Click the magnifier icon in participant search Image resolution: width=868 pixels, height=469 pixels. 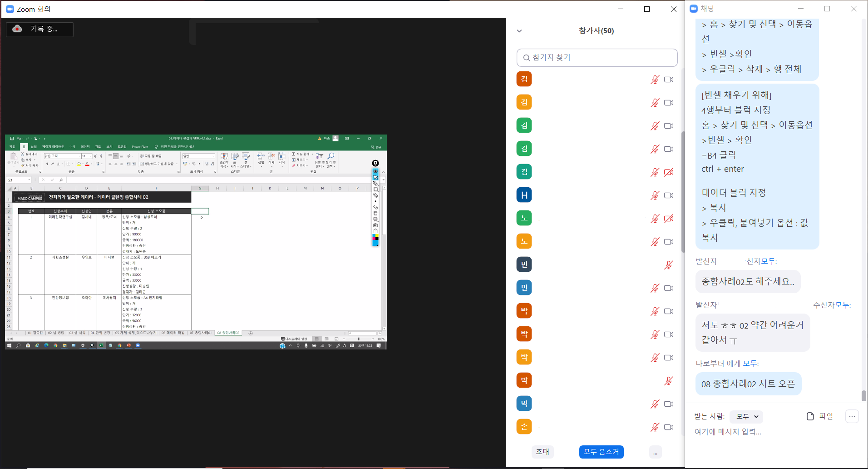click(527, 58)
